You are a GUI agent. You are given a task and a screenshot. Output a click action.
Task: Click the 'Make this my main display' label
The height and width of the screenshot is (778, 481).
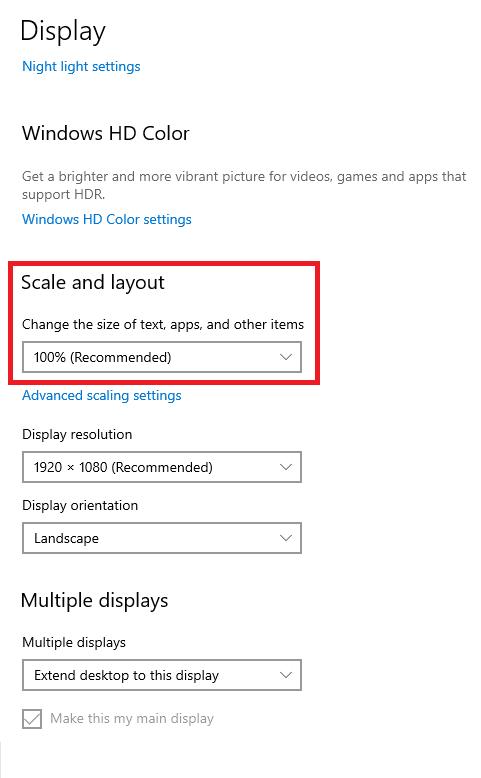132,718
